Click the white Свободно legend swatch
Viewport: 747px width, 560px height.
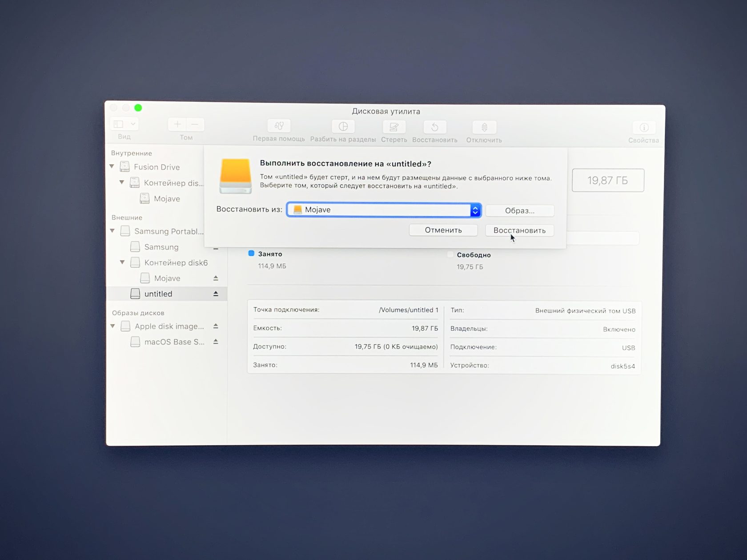point(450,254)
